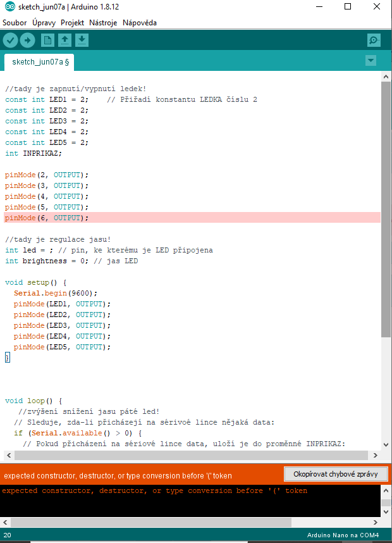This screenshot has height=543, width=392.
Task: Open the Úpravy menu
Action: (44, 23)
